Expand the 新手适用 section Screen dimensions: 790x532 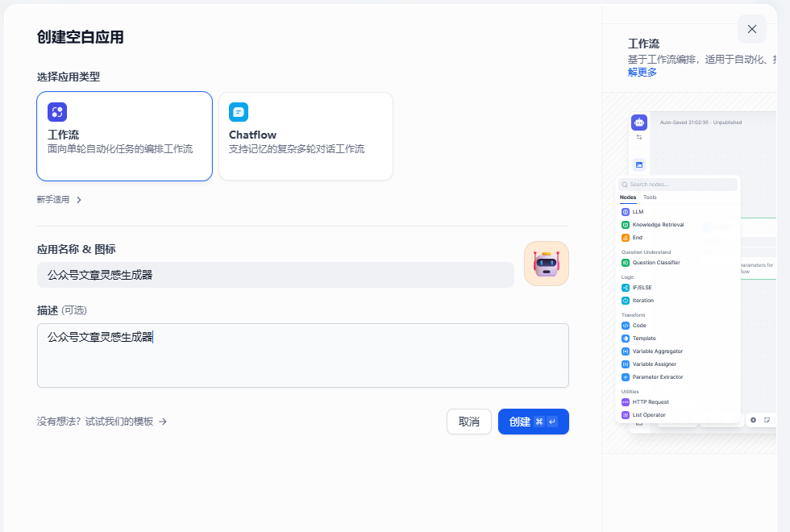pyautogui.click(x=60, y=200)
